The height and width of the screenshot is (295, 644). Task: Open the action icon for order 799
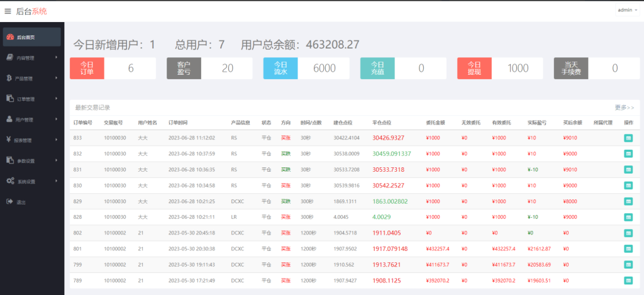click(x=628, y=265)
